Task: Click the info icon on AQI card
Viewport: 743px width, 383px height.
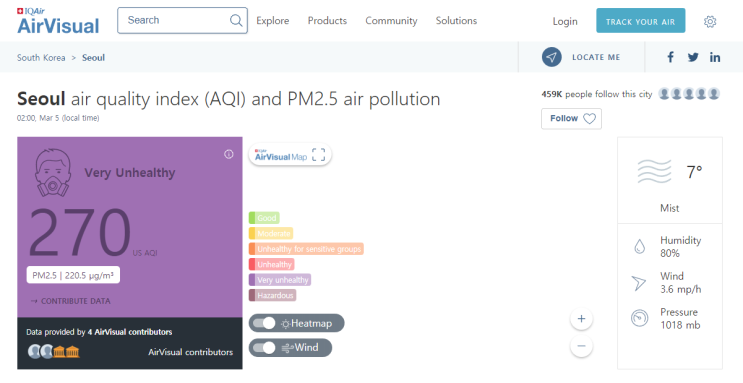Action: (x=228, y=154)
